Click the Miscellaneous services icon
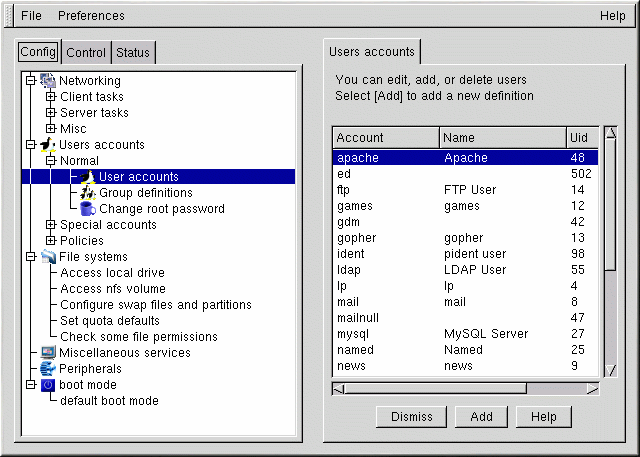Screen dimensions: 640x457 tap(48, 353)
